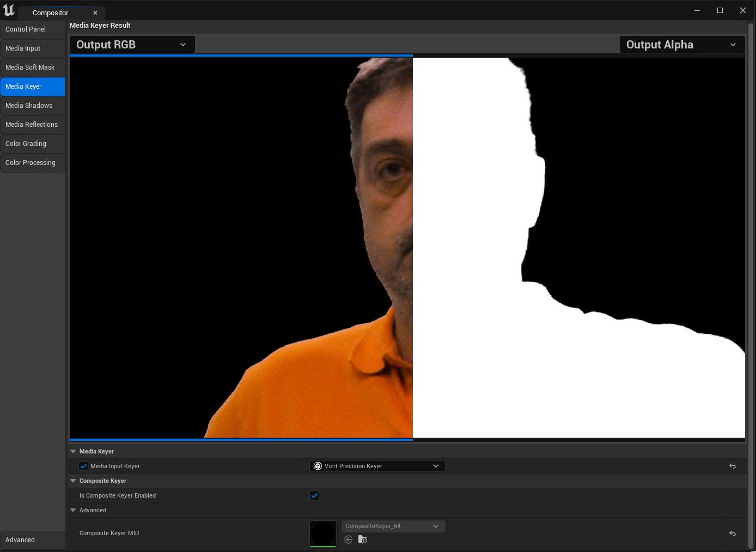Screen dimensions: 756x552
Task: Open the Vizrt Precision Keyer dropdown
Action: point(377,466)
